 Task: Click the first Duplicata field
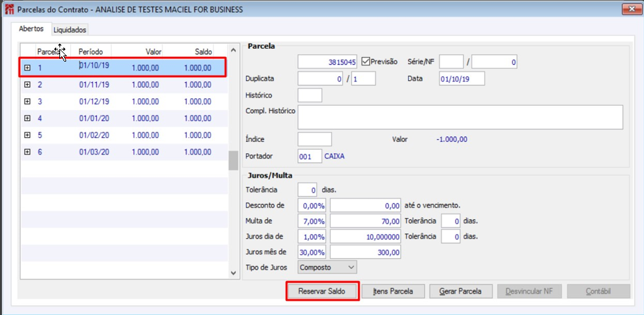(321, 78)
